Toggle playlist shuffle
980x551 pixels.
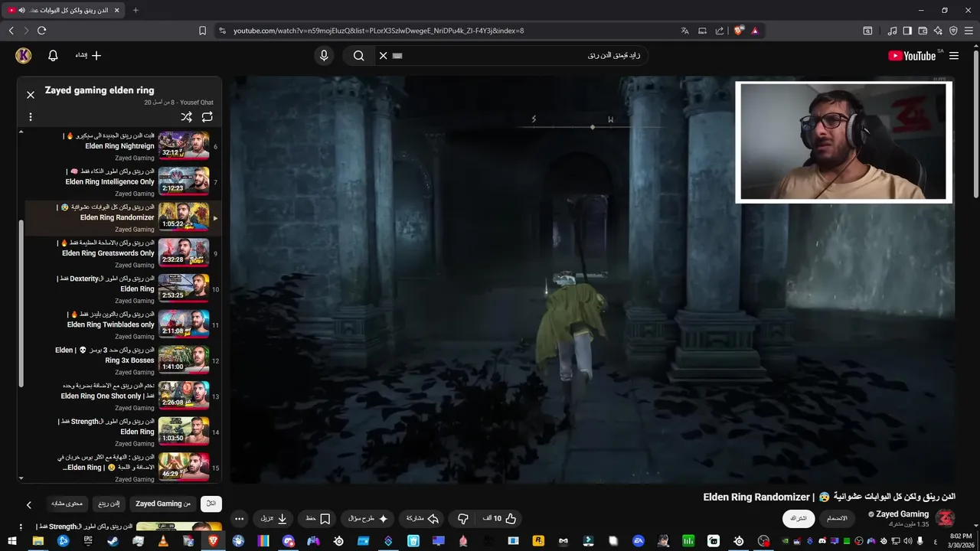186,117
